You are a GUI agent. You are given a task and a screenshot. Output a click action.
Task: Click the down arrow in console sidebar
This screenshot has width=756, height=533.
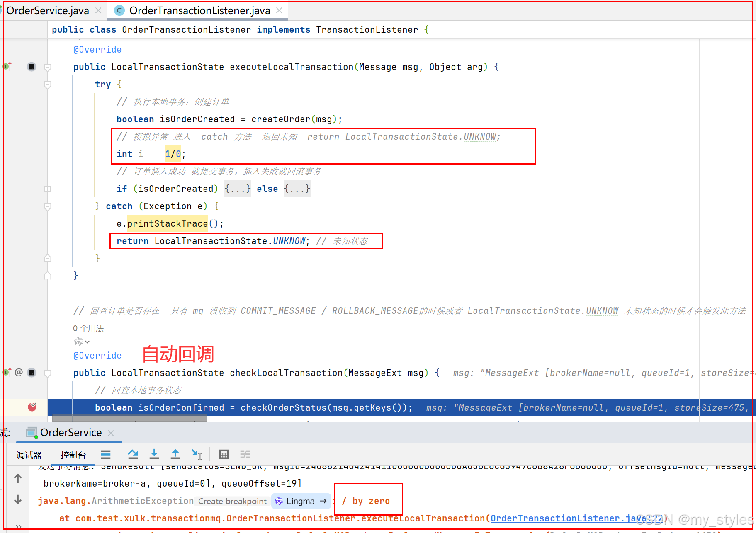[x=18, y=499]
